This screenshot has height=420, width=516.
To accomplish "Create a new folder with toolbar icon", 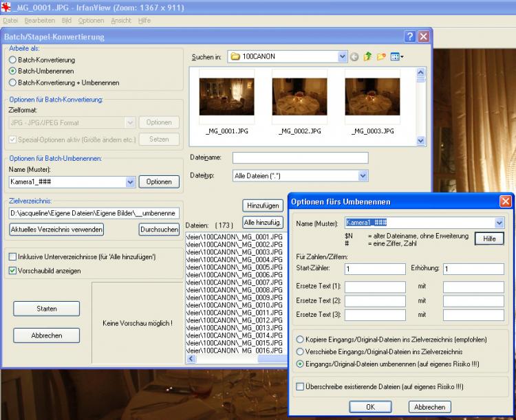I will (x=381, y=56).
